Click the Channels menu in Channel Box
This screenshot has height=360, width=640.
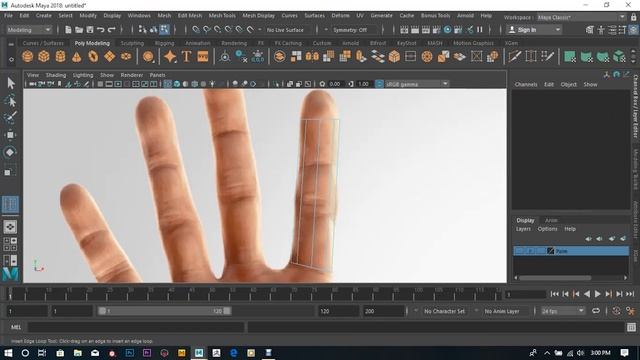(x=526, y=84)
